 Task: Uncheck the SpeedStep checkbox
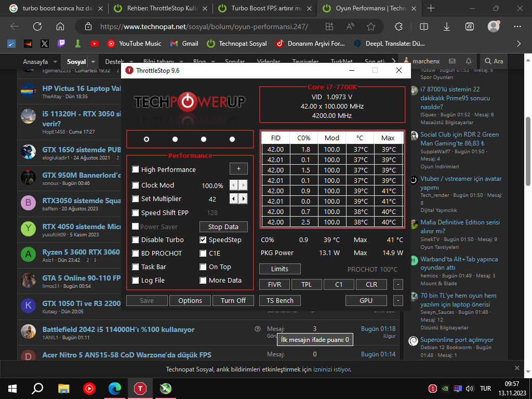pos(203,240)
